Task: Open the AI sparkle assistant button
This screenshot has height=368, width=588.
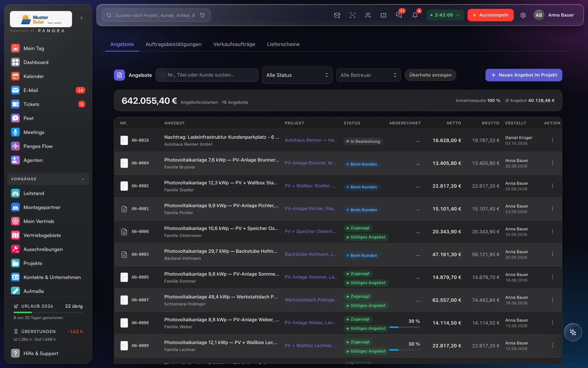Action: pos(573,332)
